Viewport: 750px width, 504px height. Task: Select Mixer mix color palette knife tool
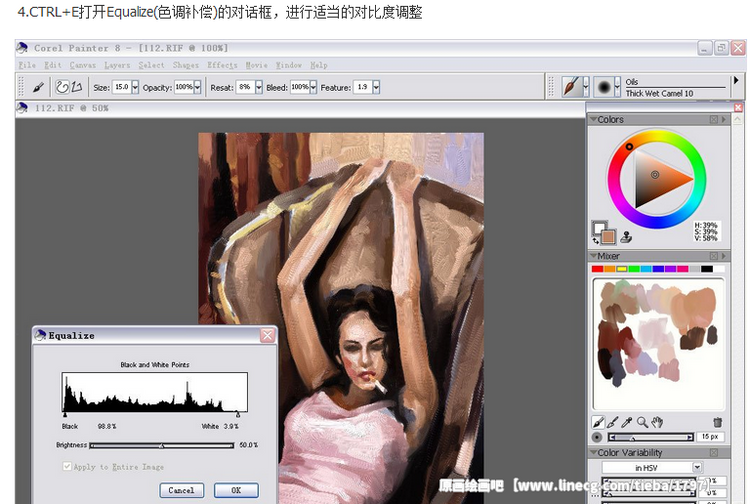612,422
